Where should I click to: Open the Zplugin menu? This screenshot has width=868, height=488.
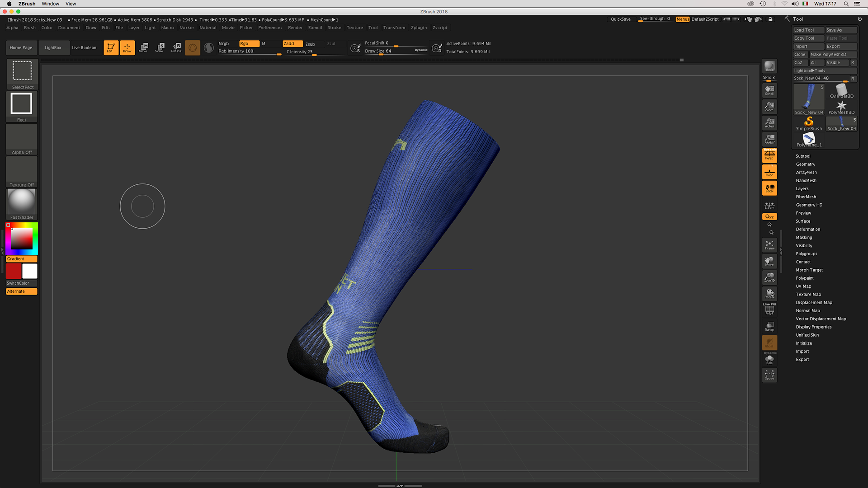pyautogui.click(x=418, y=28)
